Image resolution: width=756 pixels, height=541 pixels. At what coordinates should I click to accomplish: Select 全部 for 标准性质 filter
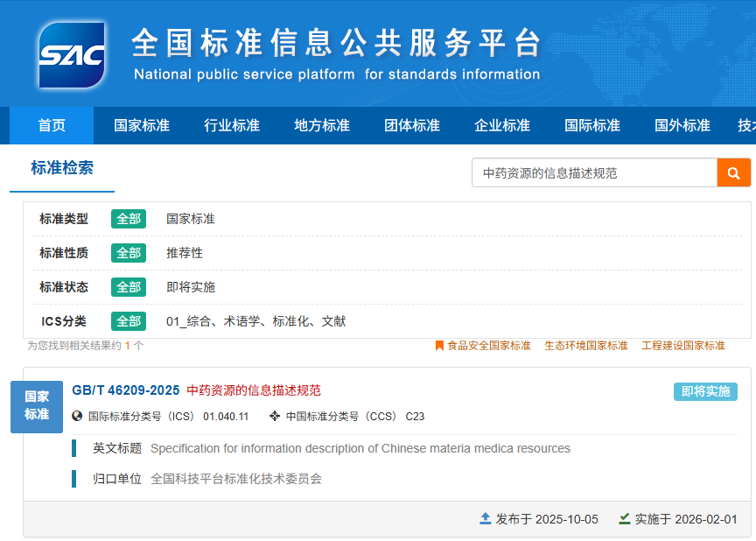tap(129, 253)
